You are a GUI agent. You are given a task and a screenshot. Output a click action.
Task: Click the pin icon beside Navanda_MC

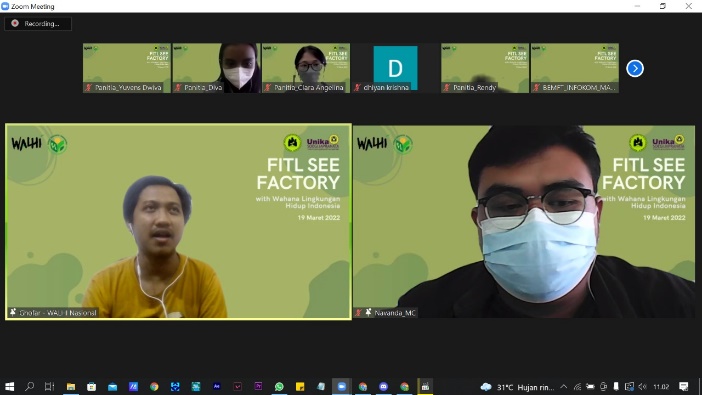[x=368, y=313]
